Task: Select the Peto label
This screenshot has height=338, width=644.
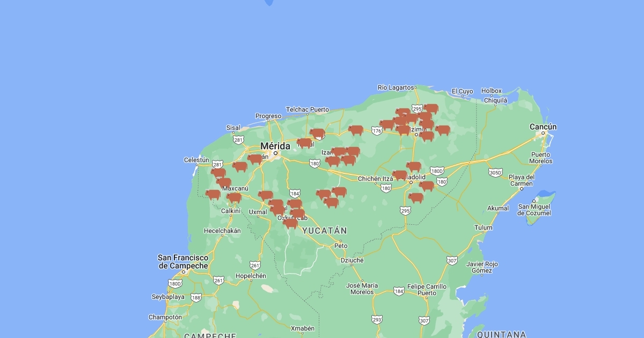Action: pos(341,246)
